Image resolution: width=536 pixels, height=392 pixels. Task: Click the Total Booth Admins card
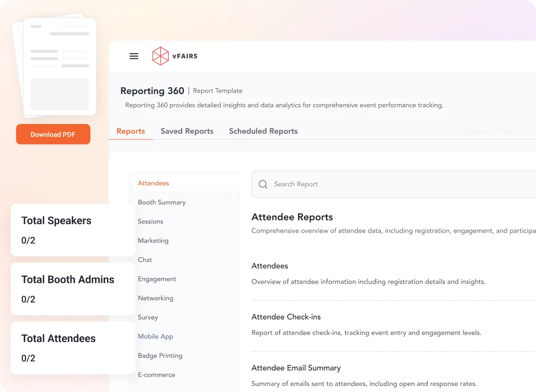point(72,289)
